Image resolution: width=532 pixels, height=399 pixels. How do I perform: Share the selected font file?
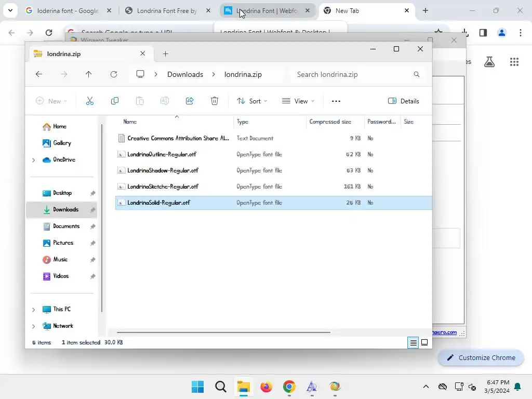(190, 101)
